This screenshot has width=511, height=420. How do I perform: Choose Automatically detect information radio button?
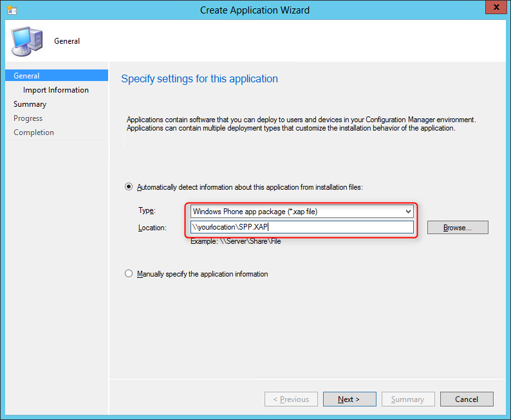tap(129, 187)
